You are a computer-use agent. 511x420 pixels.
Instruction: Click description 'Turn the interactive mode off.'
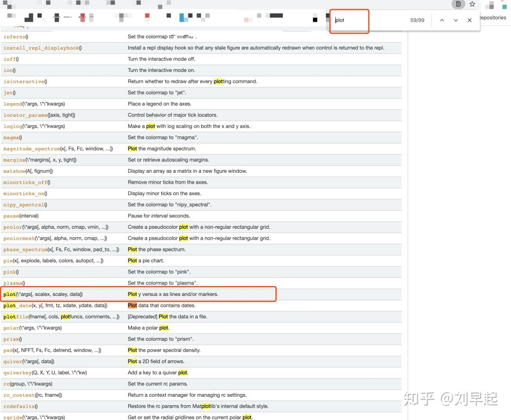pos(162,59)
